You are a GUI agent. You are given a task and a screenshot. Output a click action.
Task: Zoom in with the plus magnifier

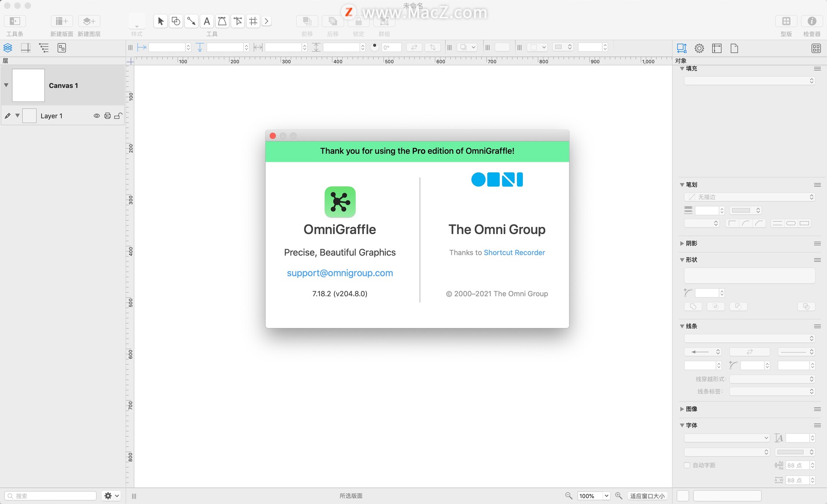[619, 496]
